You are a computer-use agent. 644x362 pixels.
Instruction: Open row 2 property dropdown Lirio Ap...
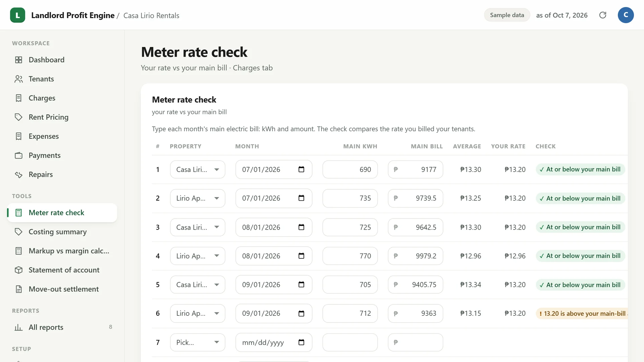(x=198, y=198)
